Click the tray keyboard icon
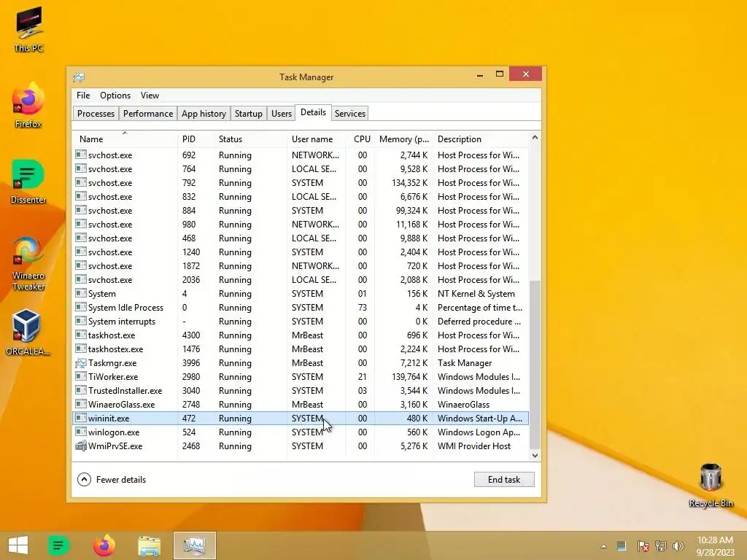Image resolution: width=747 pixels, height=560 pixels. 622,545
